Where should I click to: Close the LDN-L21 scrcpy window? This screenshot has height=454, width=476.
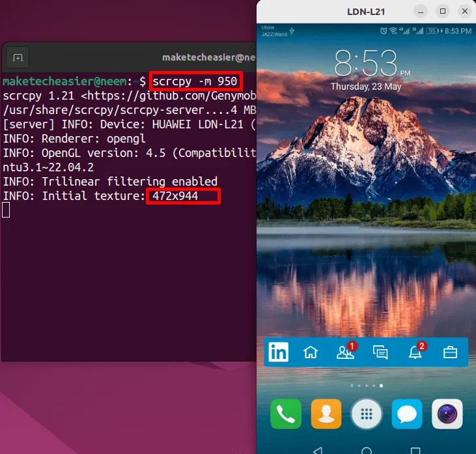tap(465, 12)
